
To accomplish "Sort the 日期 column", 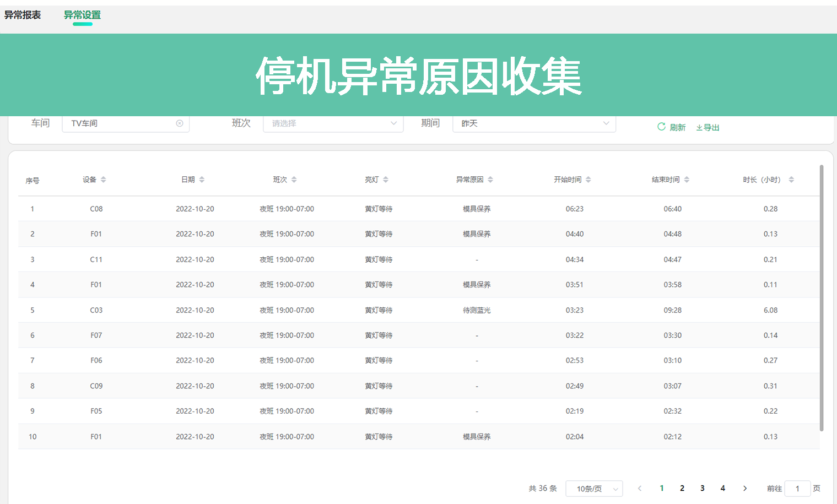I will [x=202, y=179].
